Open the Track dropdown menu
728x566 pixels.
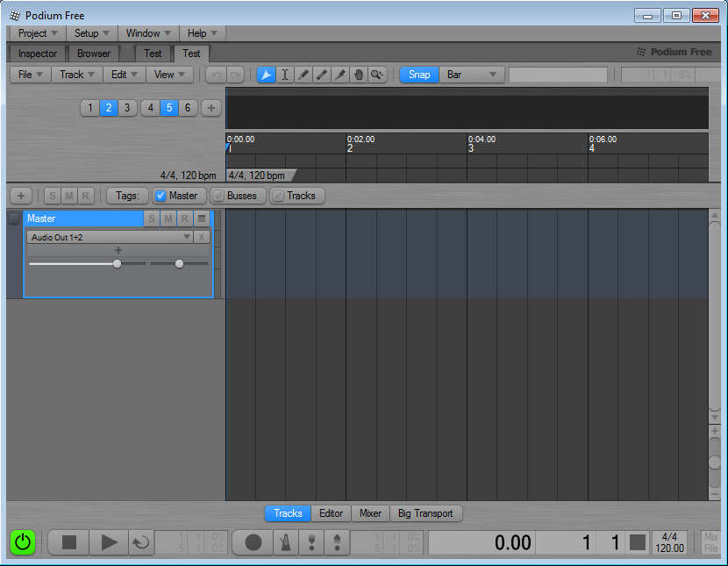click(x=76, y=75)
